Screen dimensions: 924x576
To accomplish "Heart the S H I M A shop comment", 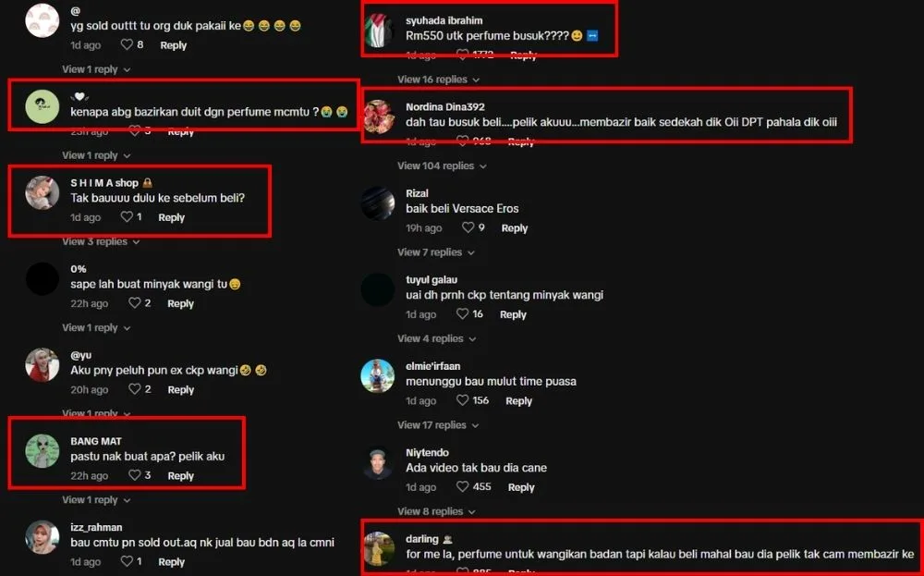I will click(127, 217).
